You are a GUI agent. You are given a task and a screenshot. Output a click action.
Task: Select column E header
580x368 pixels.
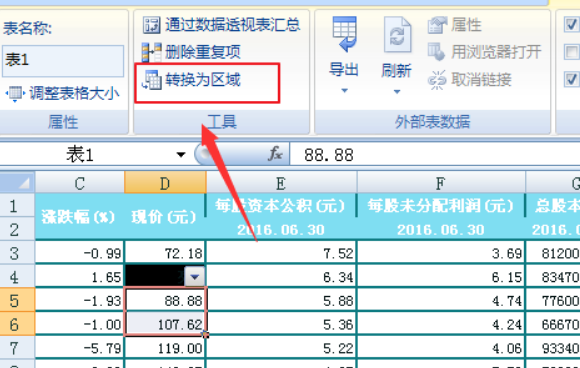pos(281,183)
